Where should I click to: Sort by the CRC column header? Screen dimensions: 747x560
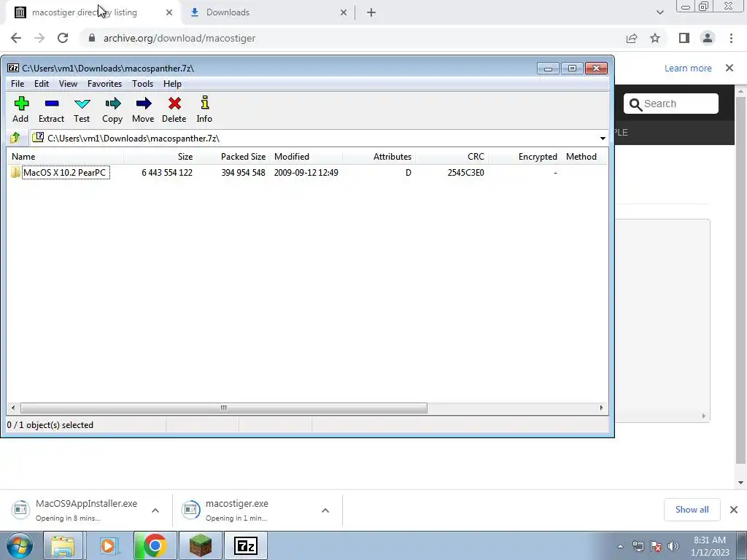pyautogui.click(x=452, y=157)
